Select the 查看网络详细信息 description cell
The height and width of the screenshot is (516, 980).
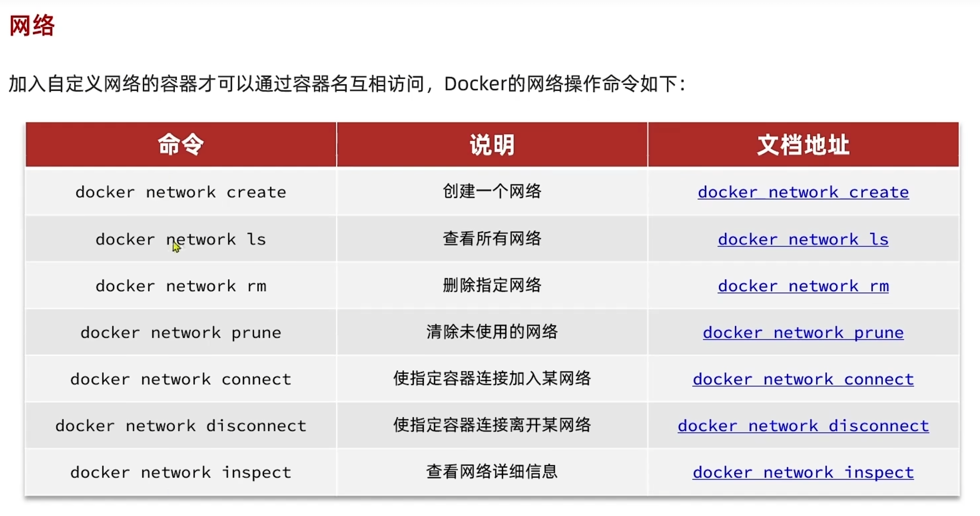pos(492,472)
